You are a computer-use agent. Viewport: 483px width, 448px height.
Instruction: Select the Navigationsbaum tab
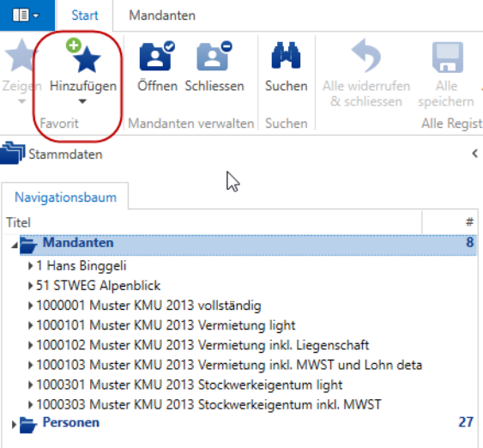pyautogui.click(x=65, y=197)
